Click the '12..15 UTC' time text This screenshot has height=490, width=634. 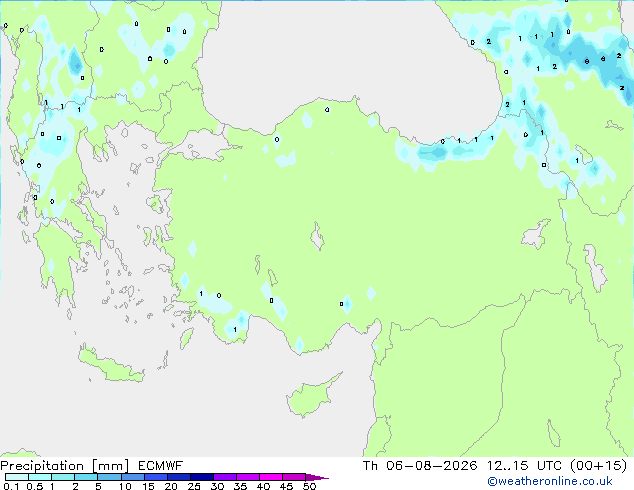tap(524, 466)
